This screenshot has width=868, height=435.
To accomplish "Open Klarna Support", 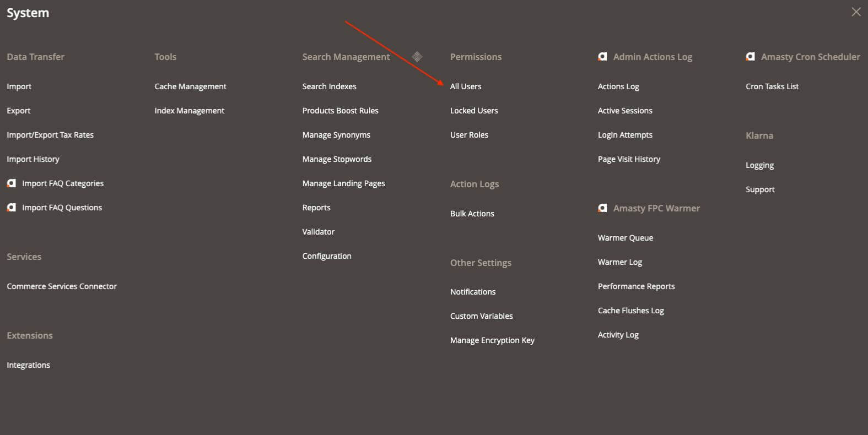I will tap(761, 189).
